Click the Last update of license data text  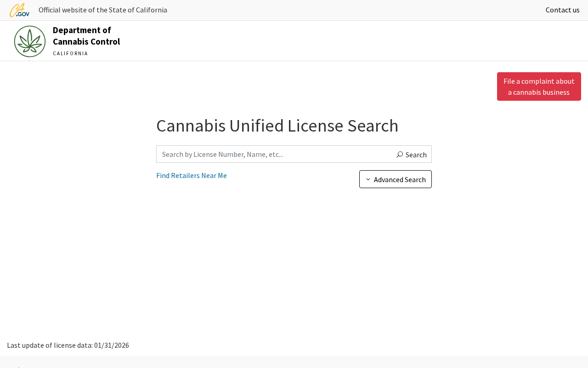coord(50,345)
